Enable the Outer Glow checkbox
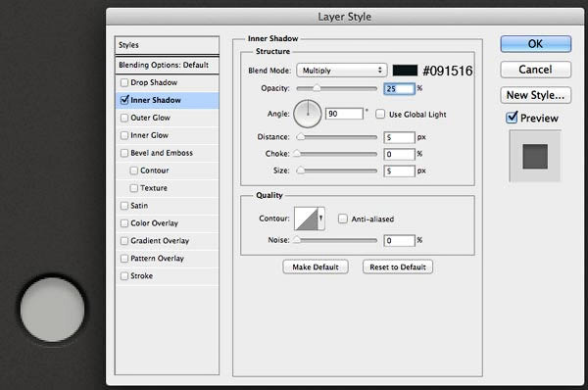 [x=124, y=118]
